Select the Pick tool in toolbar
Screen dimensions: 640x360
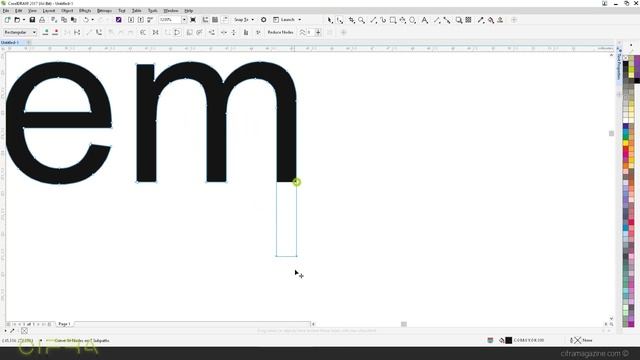pos(330,20)
